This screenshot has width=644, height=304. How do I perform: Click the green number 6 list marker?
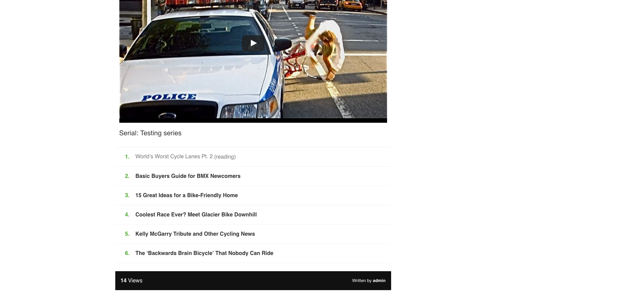click(x=127, y=253)
